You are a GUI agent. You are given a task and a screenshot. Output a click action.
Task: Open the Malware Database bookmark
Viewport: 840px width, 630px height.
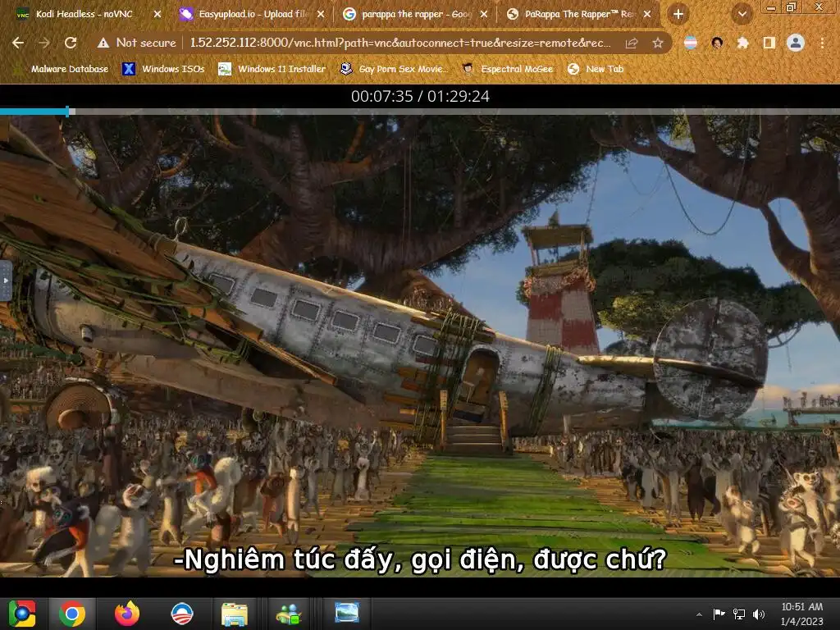coord(62,69)
